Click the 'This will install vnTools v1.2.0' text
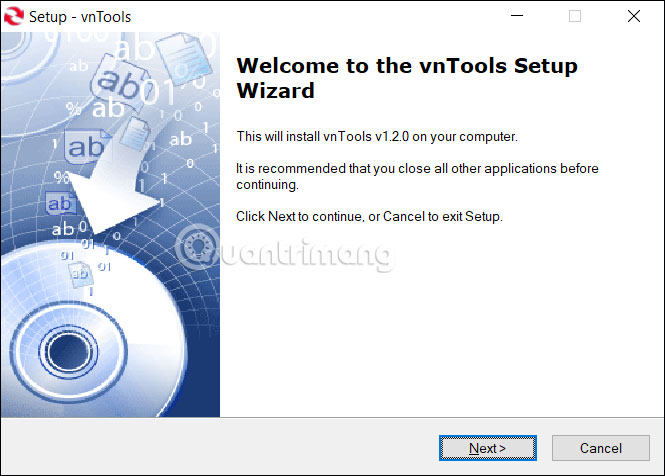 376,136
